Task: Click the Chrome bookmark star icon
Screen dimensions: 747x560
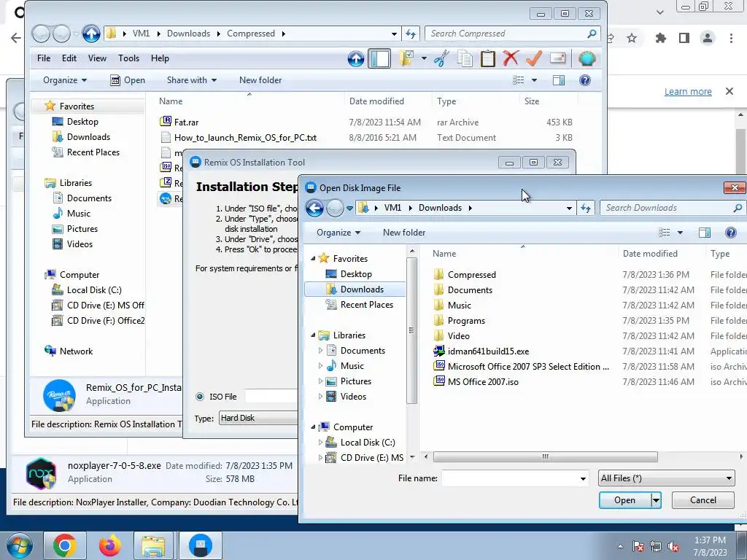Action: (x=632, y=38)
